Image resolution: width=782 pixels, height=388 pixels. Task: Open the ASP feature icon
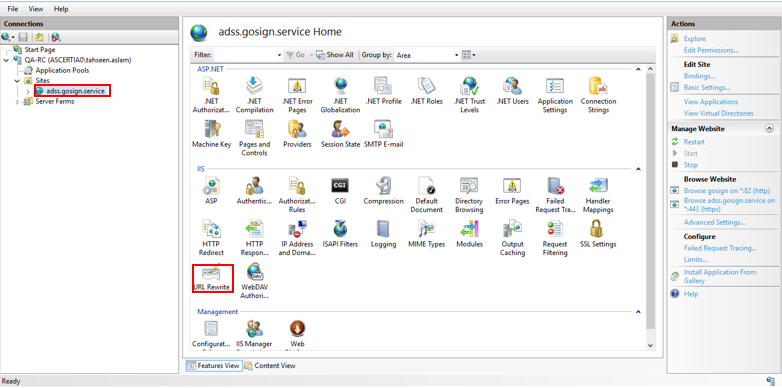coord(211,191)
